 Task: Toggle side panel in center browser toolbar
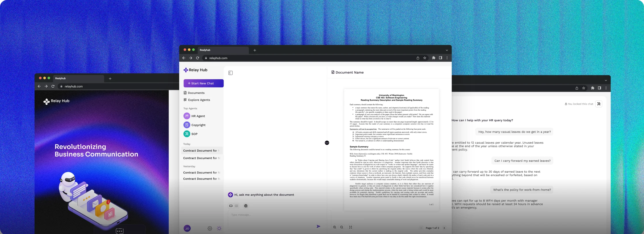(x=440, y=58)
